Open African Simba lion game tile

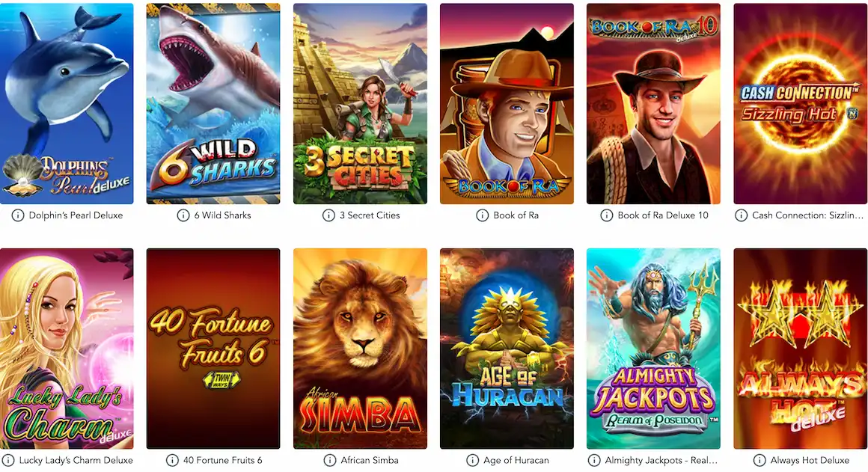[360, 349]
